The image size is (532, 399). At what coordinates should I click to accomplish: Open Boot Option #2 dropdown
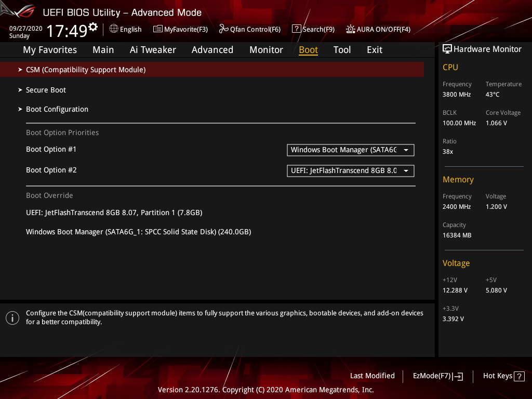(x=351, y=170)
